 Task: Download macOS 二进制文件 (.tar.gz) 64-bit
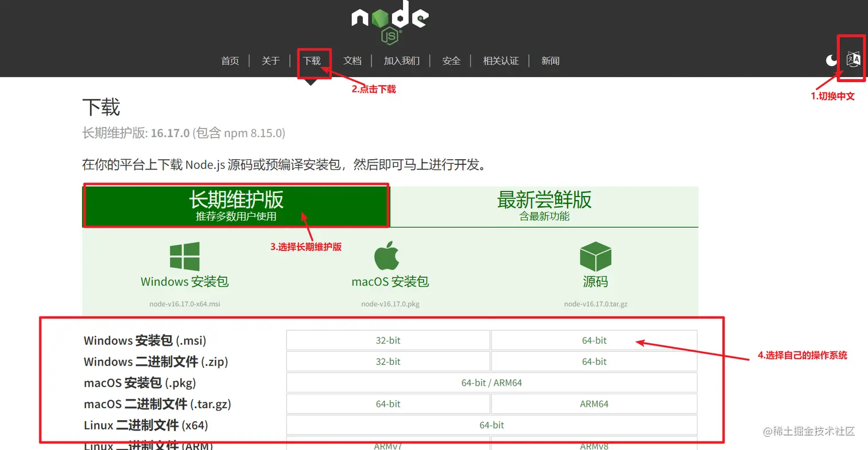pyautogui.click(x=388, y=404)
